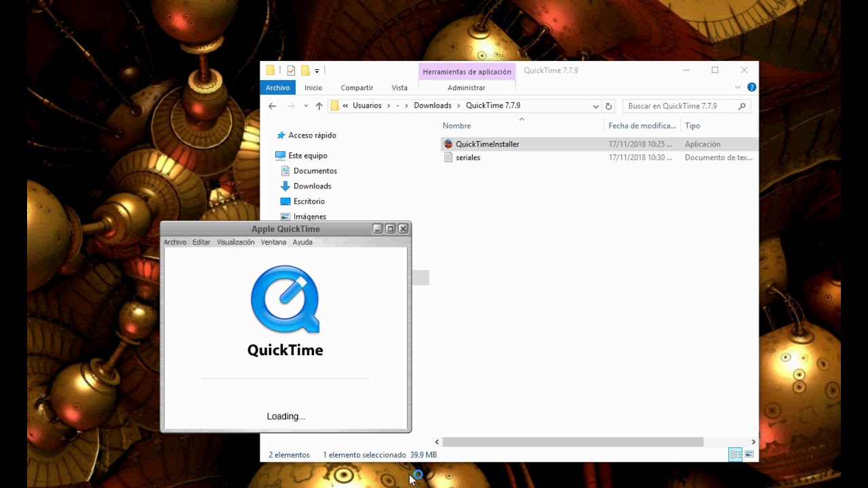868x488 pixels.
Task: Click the horizontal scrollbar thumb
Action: 573,442
